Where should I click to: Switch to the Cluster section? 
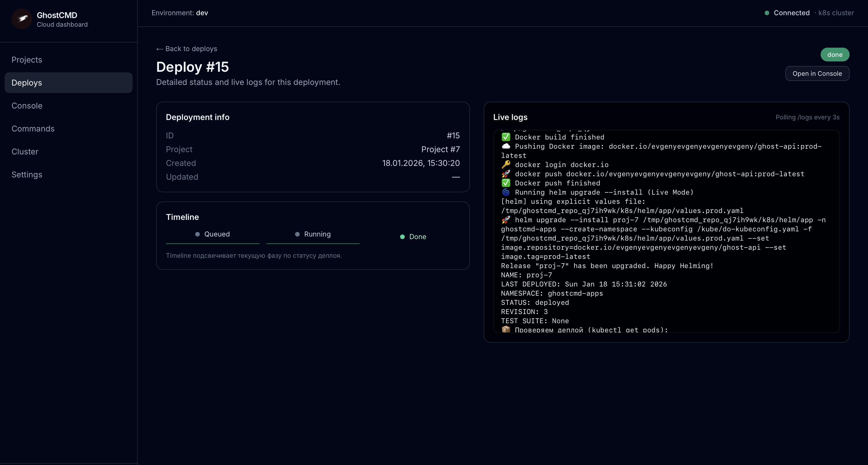25,151
